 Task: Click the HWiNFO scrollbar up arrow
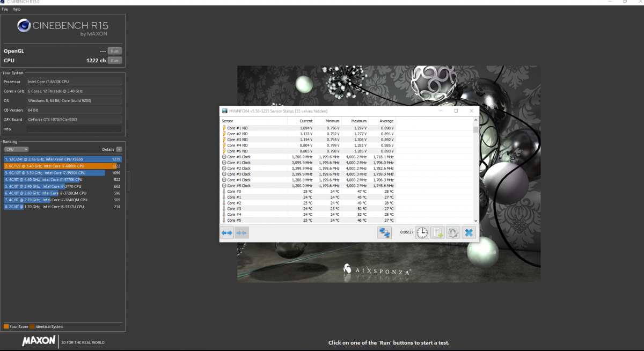(x=475, y=121)
